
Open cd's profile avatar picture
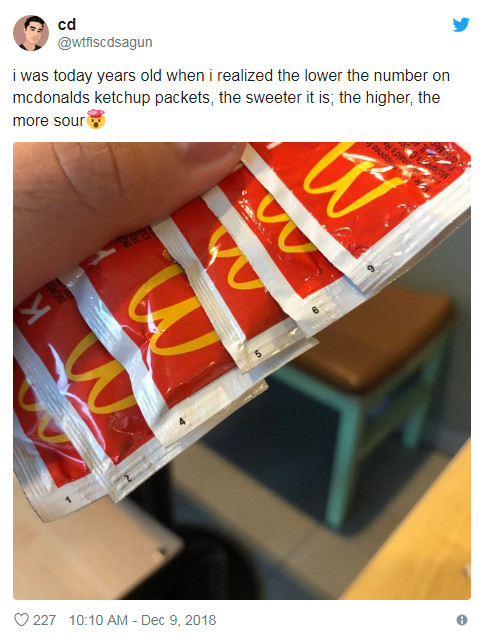tap(31, 33)
